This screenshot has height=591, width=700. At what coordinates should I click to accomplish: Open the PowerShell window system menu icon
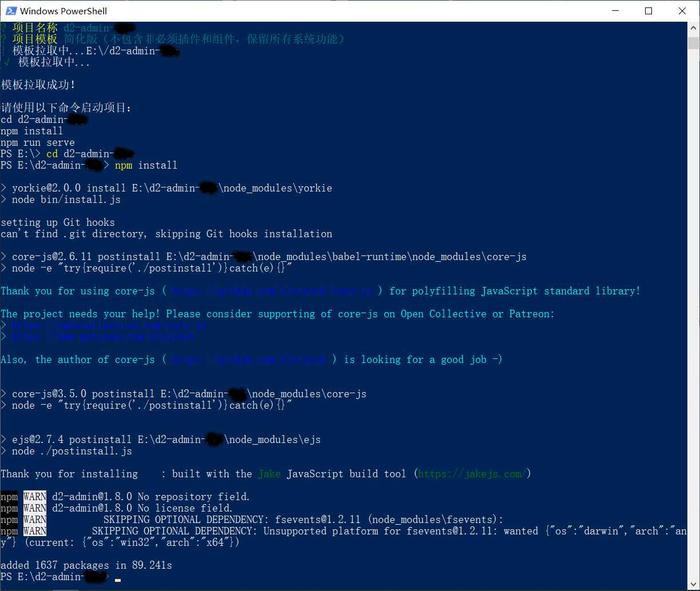[x=11, y=11]
